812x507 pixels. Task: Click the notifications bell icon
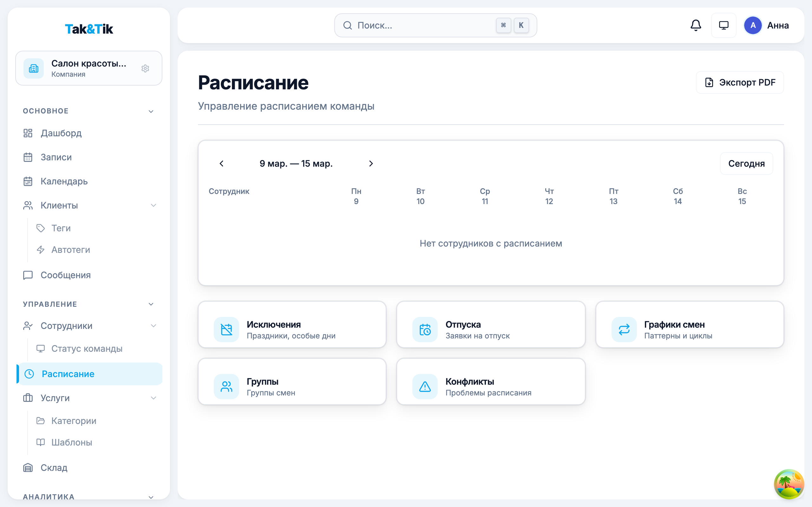(696, 25)
